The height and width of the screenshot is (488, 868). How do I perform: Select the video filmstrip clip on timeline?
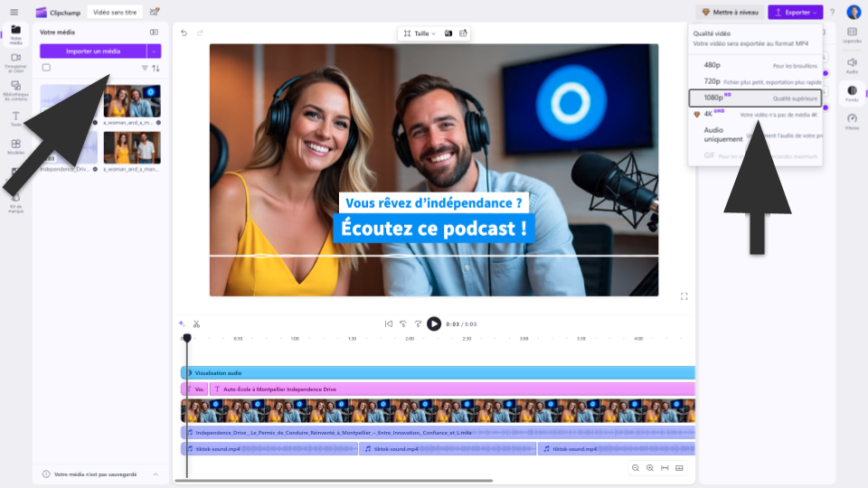tap(438, 412)
